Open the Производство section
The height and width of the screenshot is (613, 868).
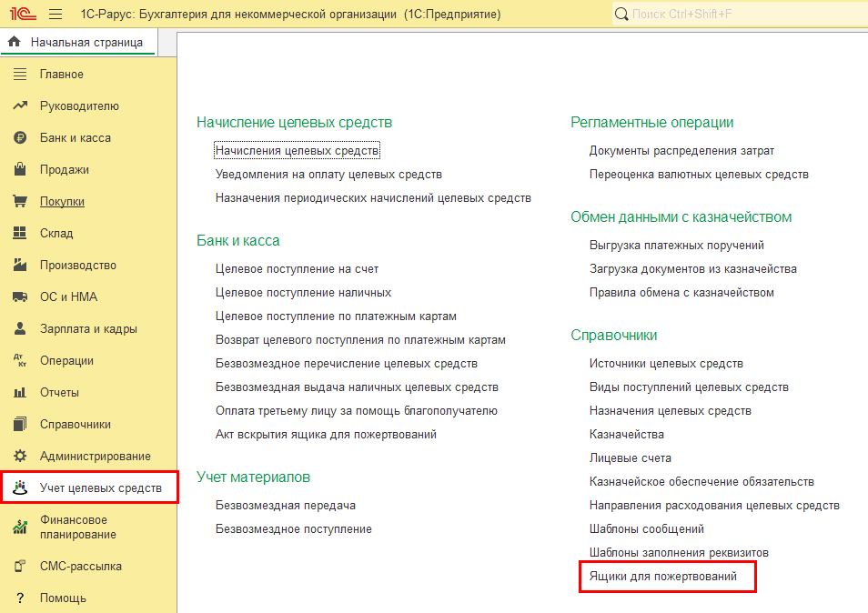tap(78, 265)
